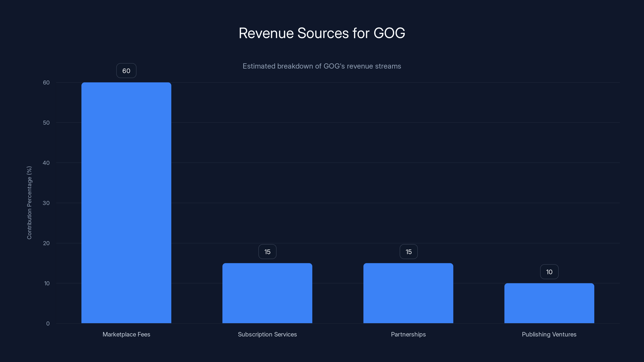Click the 15 label above Partnerships
644x362 pixels.
point(408,252)
